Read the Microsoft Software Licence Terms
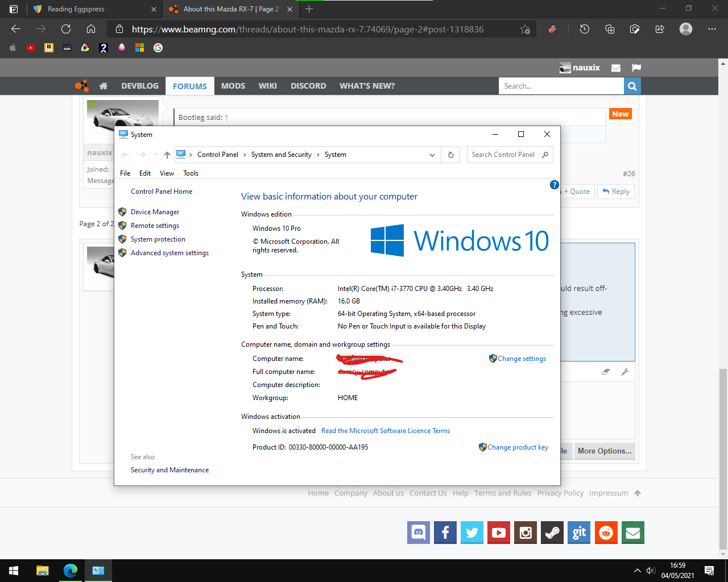Viewport: 728px width, 582px height. tap(386, 431)
